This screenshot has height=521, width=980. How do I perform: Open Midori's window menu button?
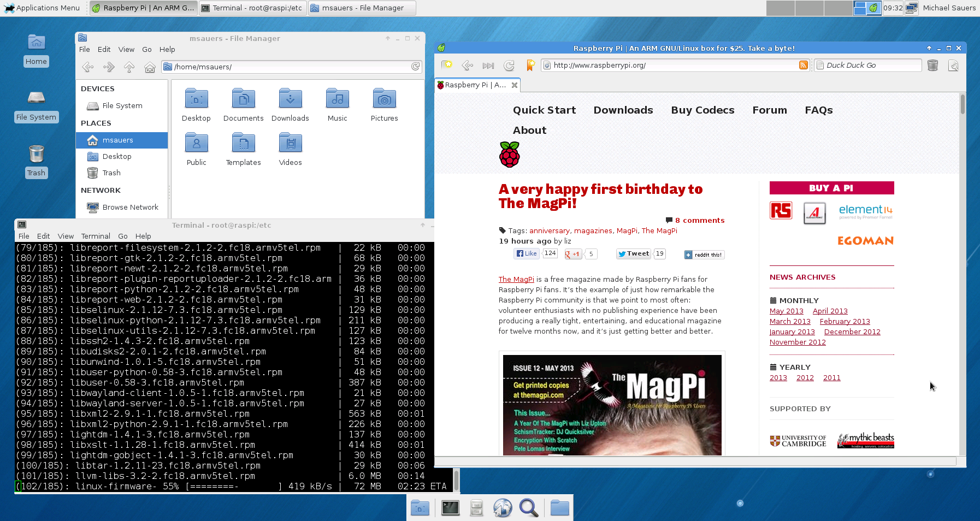(953, 66)
